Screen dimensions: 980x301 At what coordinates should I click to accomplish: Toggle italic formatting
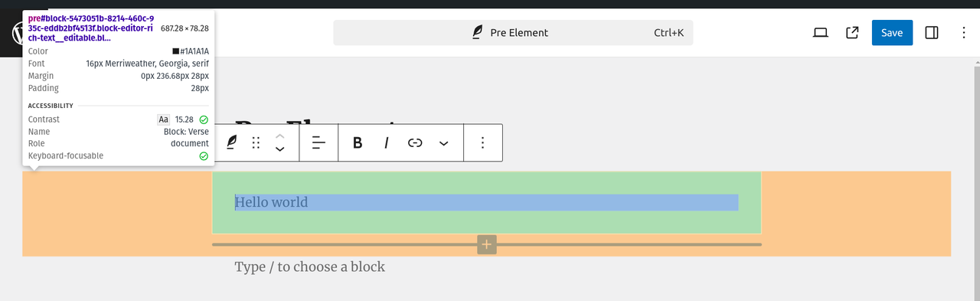387,142
